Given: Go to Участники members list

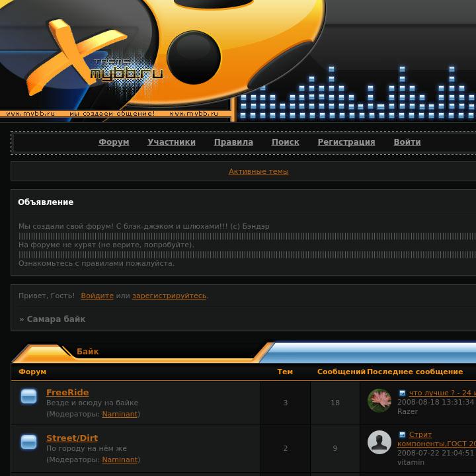Looking at the screenshot, I should [x=171, y=142].
